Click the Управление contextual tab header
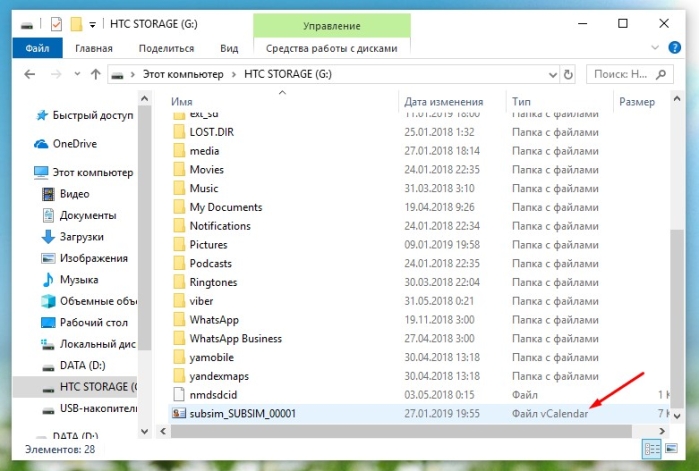699x471 pixels. coord(332,26)
